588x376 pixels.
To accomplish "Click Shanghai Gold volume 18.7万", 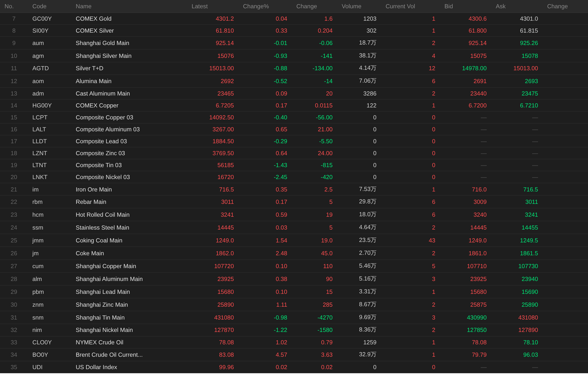I will tap(368, 43).
